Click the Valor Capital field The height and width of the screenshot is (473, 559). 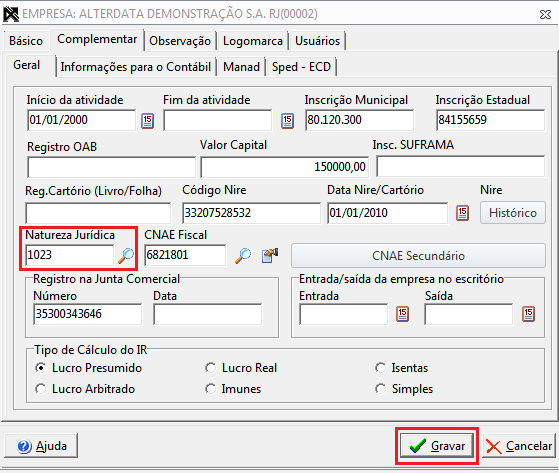point(284,167)
